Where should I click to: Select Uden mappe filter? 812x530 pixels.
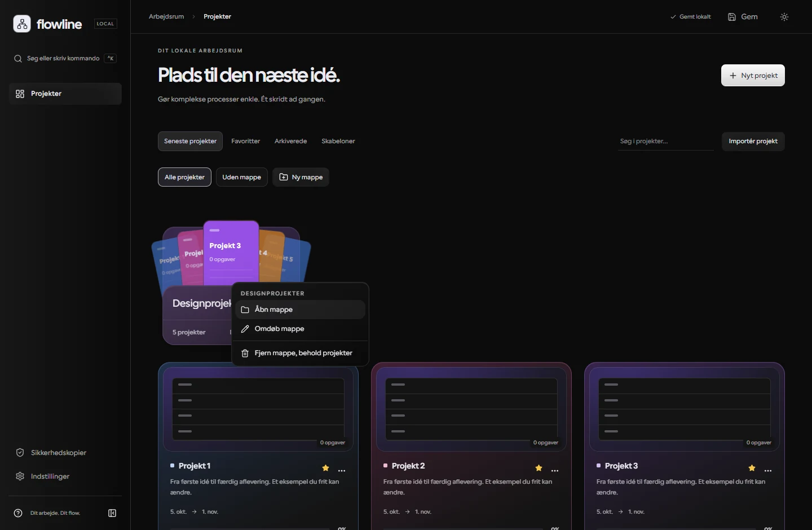pos(241,177)
